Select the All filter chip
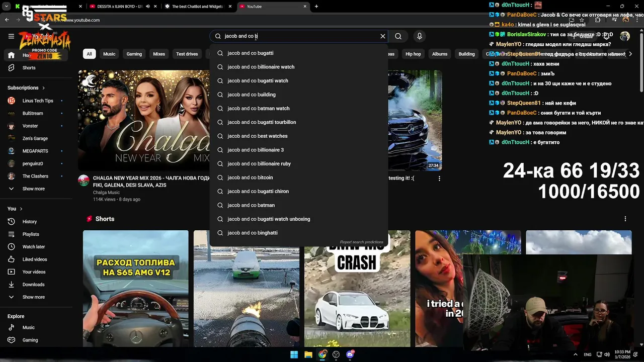The height and width of the screenshot is (362, 644). click(x=89, y=54)
